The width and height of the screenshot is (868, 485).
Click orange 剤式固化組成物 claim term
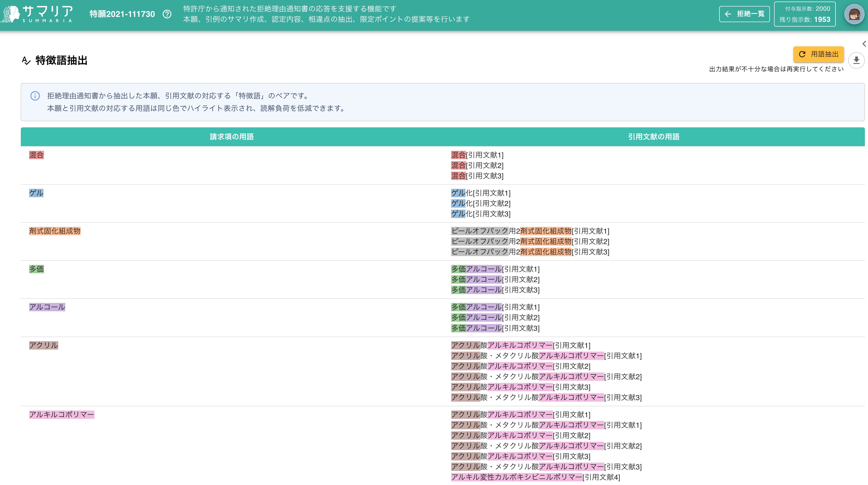coord(55,231)
